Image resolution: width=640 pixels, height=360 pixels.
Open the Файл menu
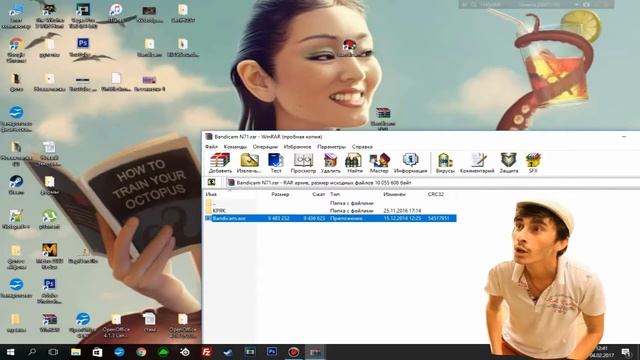pyautogui.click(x=211, y=147)
